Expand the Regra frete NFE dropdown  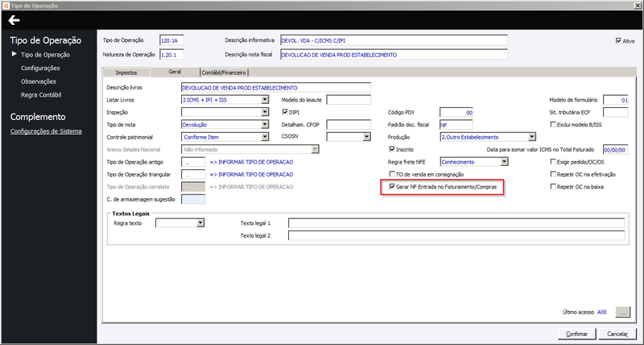point(505,162)
